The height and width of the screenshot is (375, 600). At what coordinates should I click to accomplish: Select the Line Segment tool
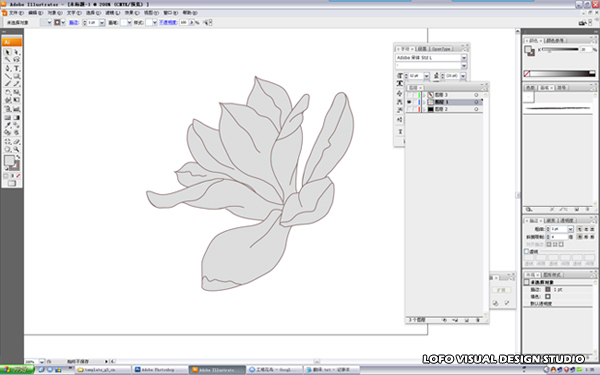click(7, 76)
